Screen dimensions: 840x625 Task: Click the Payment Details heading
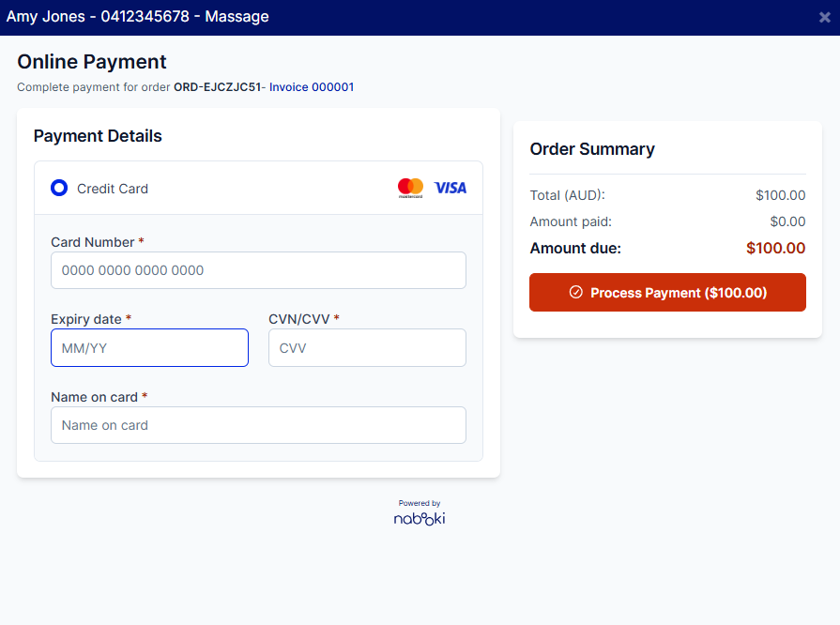click(98, 136)
